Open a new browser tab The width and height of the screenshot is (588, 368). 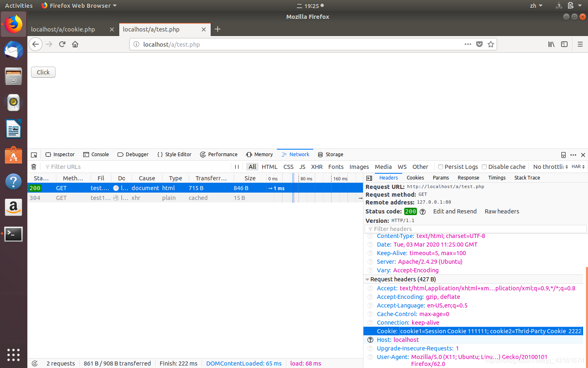point(218,29)
